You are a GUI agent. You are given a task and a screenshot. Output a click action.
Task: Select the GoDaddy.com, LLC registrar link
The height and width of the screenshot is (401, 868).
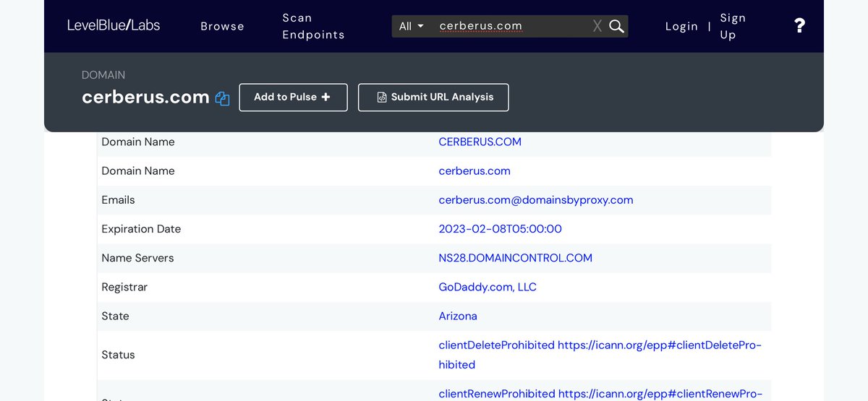(x=488, y=287)
